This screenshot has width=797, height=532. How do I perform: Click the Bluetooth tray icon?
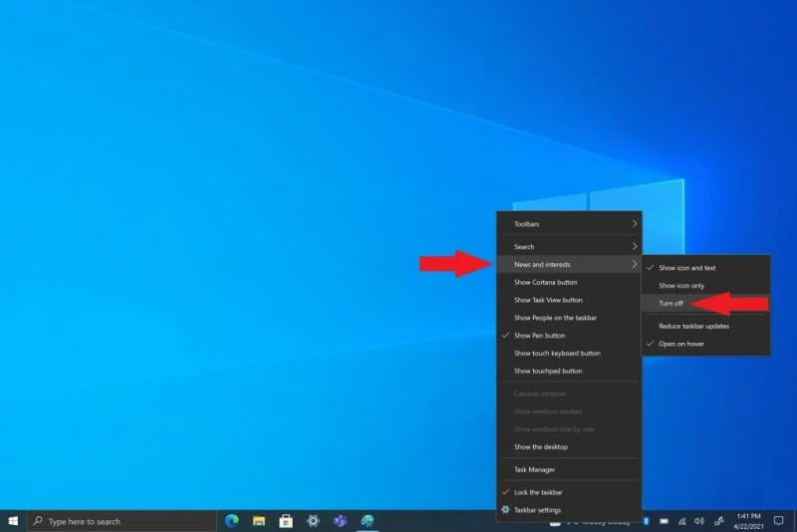647,521
